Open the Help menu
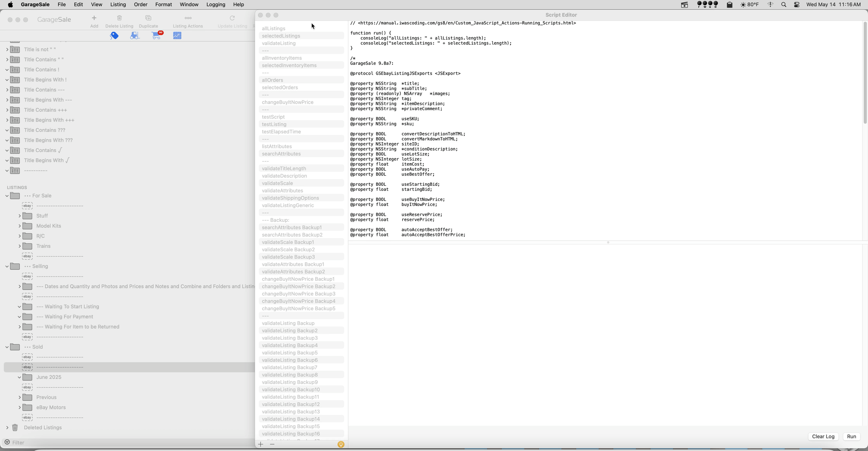 (x=238, y=5)
